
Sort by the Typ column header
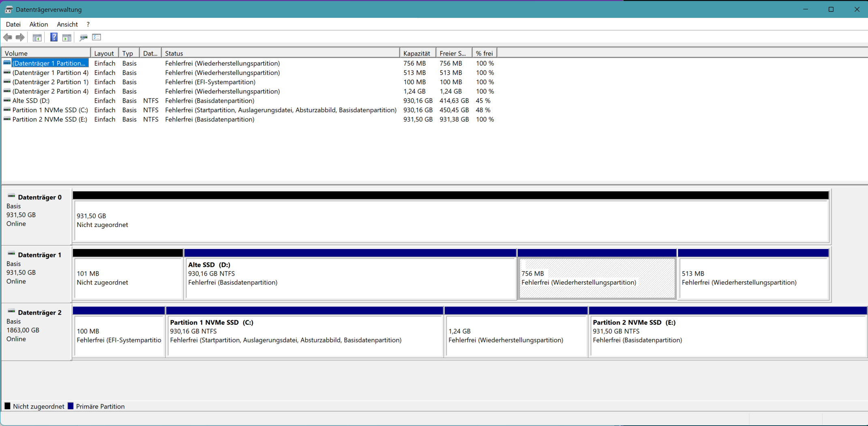(129, 53)
